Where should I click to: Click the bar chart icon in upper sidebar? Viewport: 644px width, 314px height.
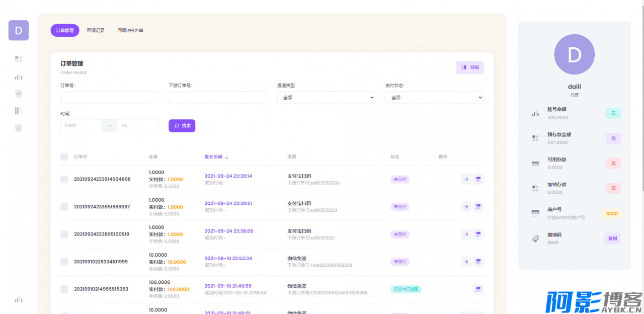click(19, 77)
